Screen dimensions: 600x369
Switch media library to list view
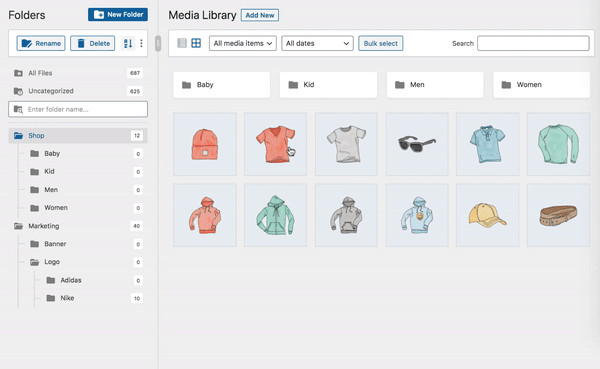pyautogui.click(x=182, y=43)
